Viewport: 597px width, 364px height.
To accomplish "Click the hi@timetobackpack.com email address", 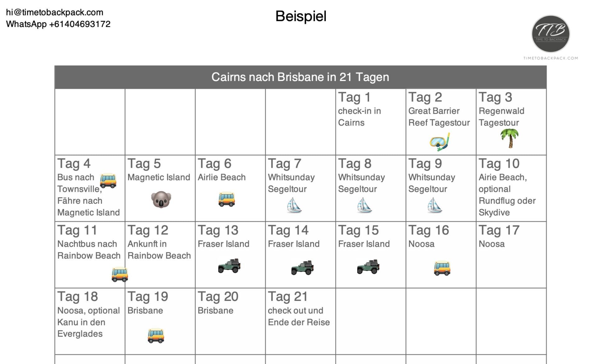I will point(55,12).
